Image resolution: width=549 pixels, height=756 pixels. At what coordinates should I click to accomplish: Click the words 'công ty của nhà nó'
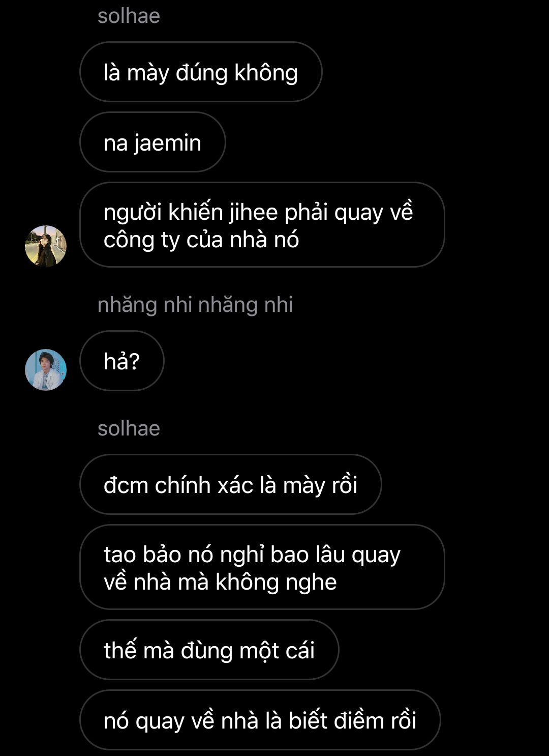(x=201, y=240)
